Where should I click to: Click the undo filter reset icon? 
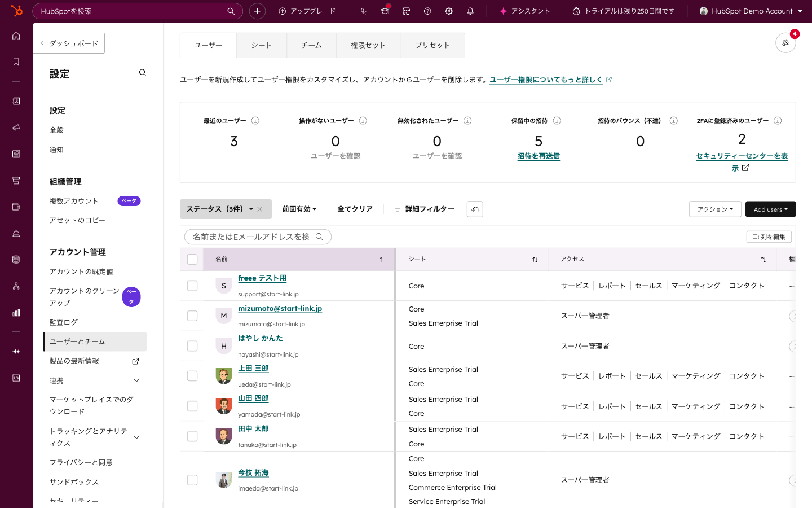click(x=475, y=209)
